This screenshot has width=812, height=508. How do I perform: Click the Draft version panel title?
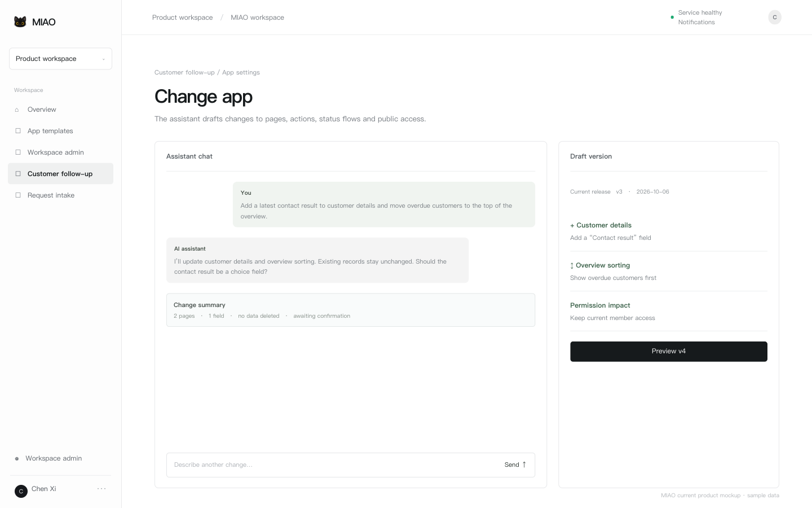click(x=591, y=156)
